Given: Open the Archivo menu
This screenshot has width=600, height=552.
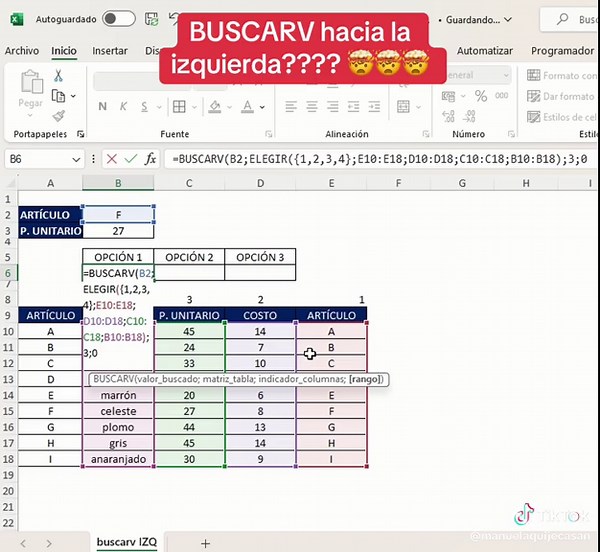Looking at the screenshot, I should [22, 50].
